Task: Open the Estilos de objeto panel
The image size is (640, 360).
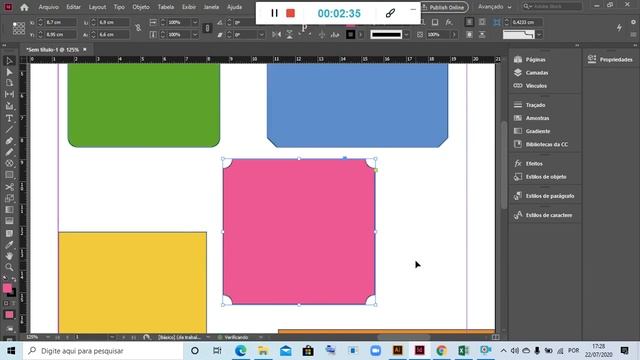Action: click(545, 177)
